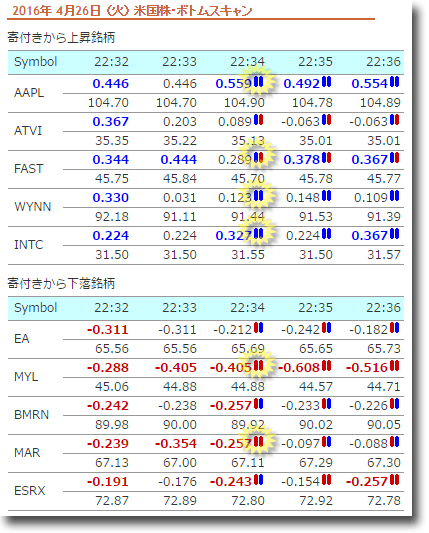Select the INTC symbol
Viewport: 429px width, 533px height.
(29, 245)
